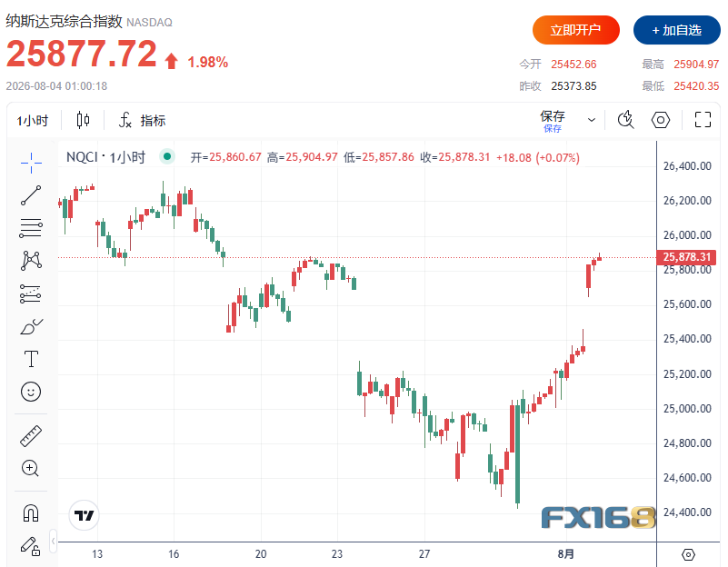
Task: Toggle fullscreen chart mode
Action: pos(703,120)
